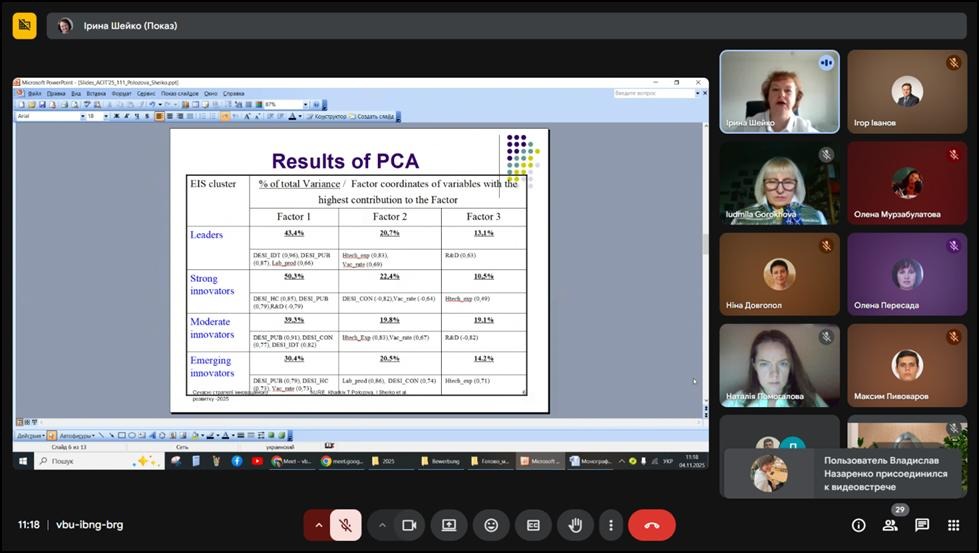Click the Создать слайд button
Screen dimensions: 979x553
374,116
